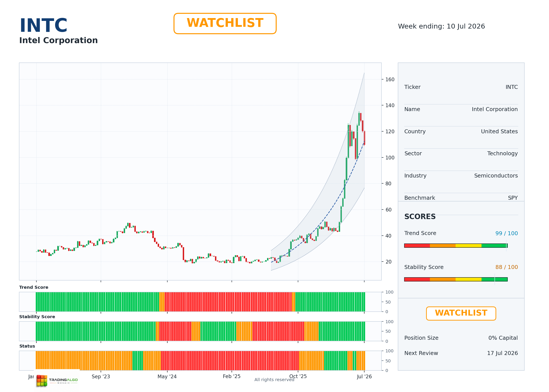
Task: Click the Industry value 'Semiconductors'
Action: 496,176
